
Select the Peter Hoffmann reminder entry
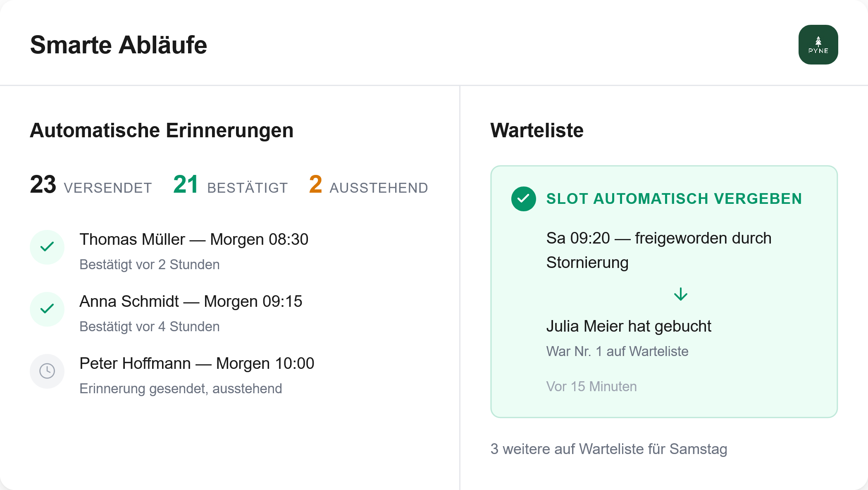click(x=197, y=363)
